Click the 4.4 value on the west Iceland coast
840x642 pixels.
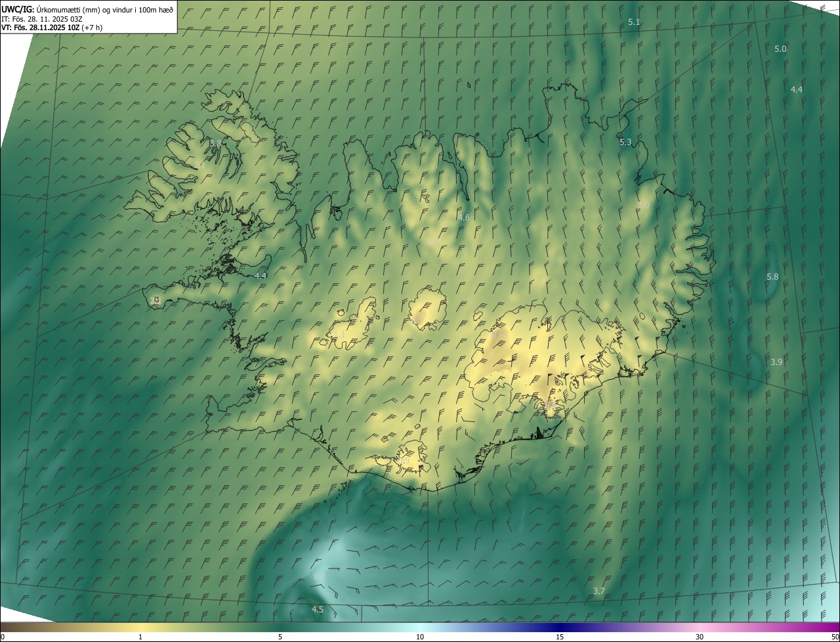[261, 276]
